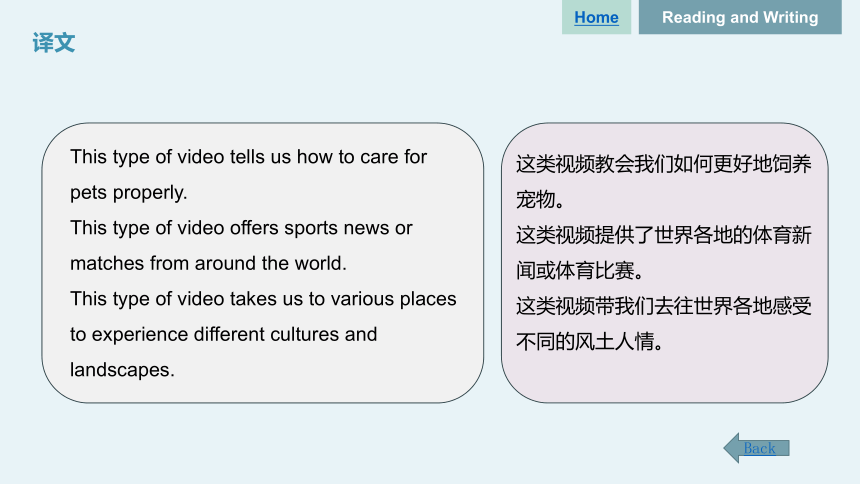Select 'matches from around the world.'
The height and width of the screenshot is (484, 860).
pyautogui.click(x=208, y=263)
